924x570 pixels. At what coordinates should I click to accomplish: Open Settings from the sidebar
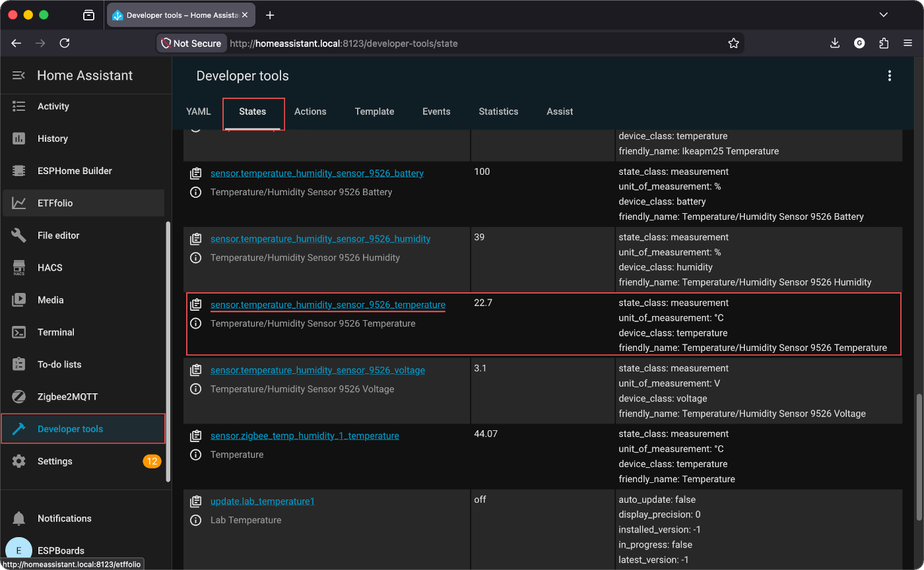pyautogui.click(x=82, y=461)
